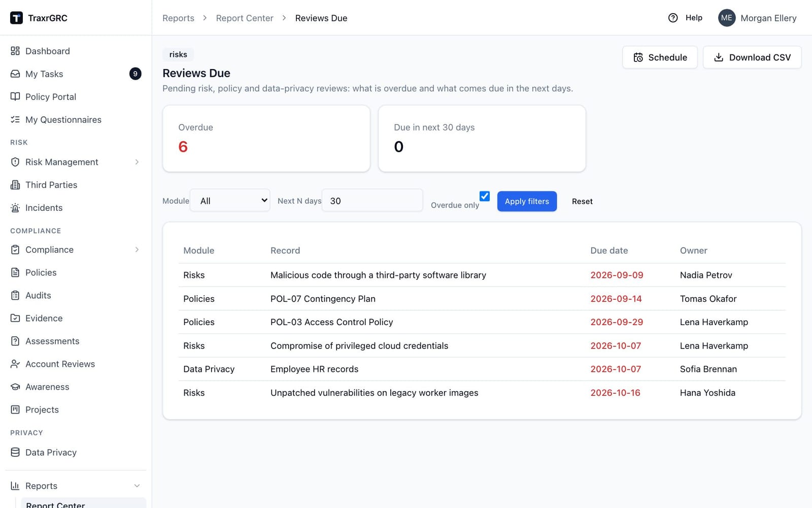Click the Reports bar chart icon
The width and height of the screenshot is (812, 508).
pyautogui.click(x=15, y=486)
